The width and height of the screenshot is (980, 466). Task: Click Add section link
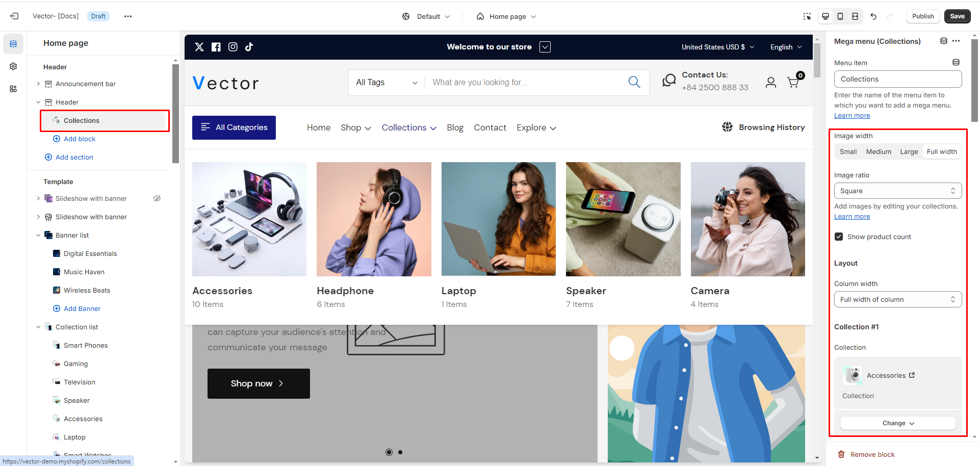coord(74,157)
